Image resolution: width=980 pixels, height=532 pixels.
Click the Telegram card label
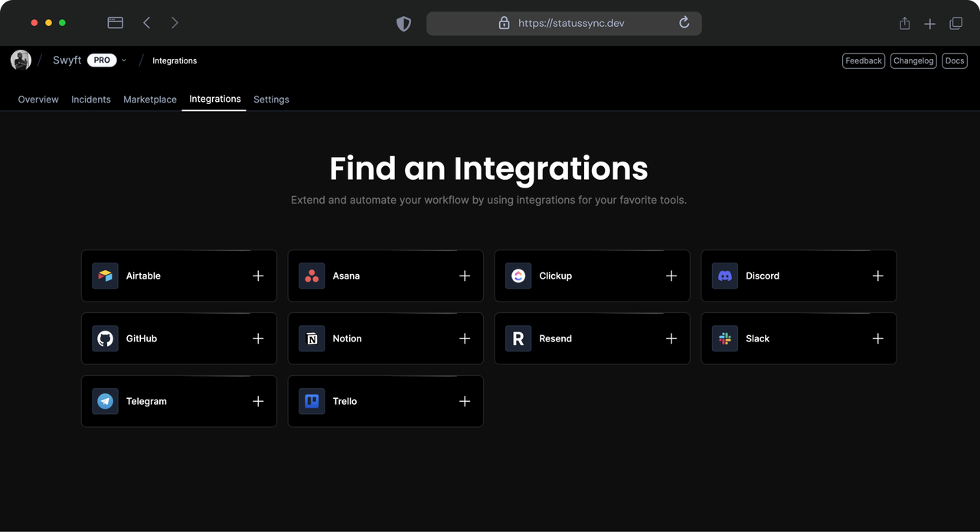(x=146, y=401)
